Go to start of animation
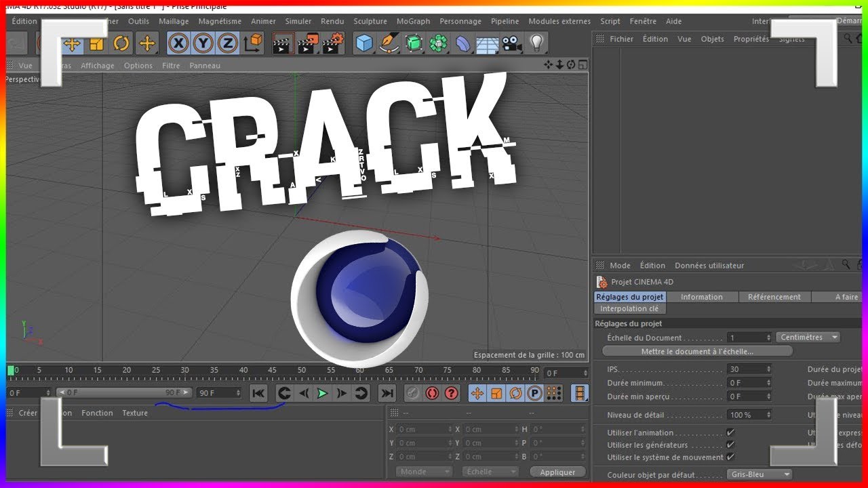The image size is (868, 488). click(x=258, y=393)
